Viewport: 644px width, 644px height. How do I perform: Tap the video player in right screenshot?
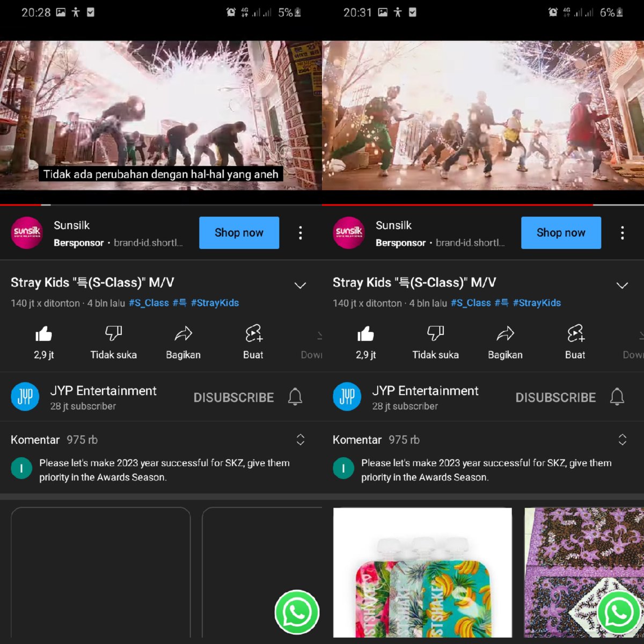[483, 115]
